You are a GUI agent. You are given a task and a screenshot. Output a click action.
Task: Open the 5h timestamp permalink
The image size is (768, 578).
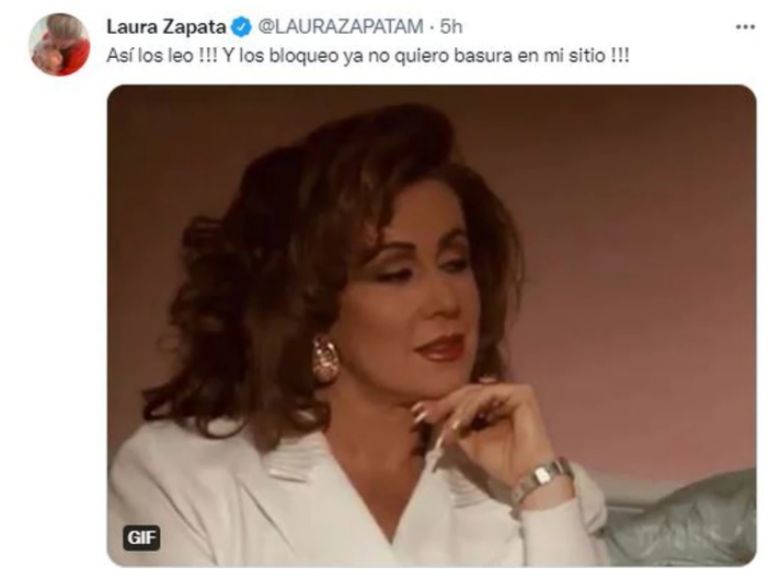(x=451, y=27)
